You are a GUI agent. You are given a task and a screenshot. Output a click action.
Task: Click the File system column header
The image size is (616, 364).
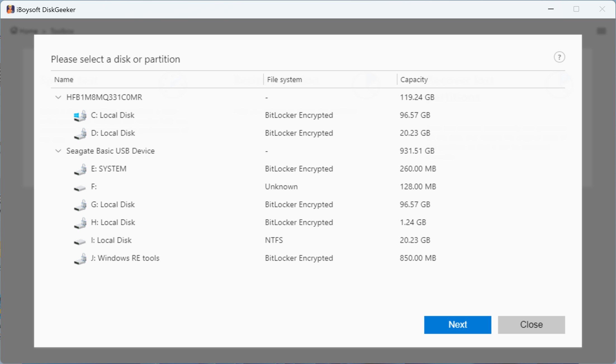(x=284, y=80)
